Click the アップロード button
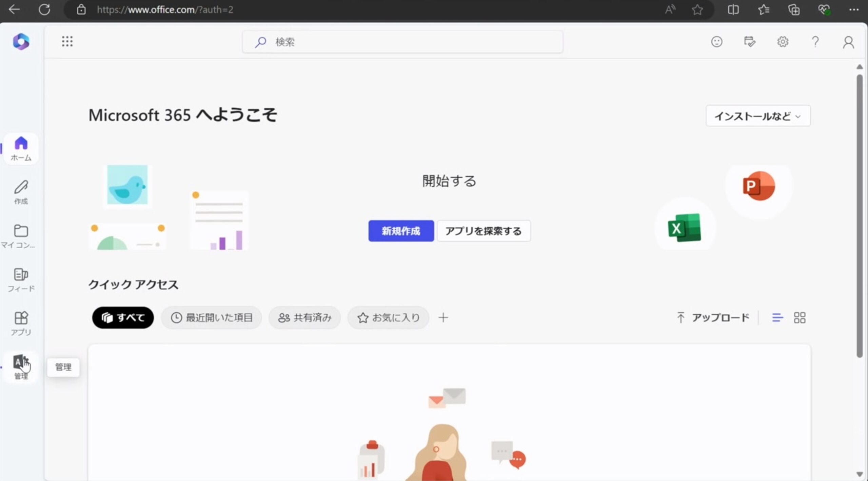Screen dimensions: 868x481 pos(713,317)
